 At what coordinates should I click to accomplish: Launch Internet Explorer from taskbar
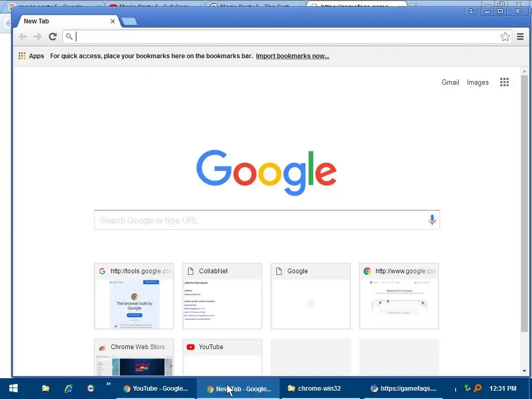pyautogui.click(x=69, y=389)
